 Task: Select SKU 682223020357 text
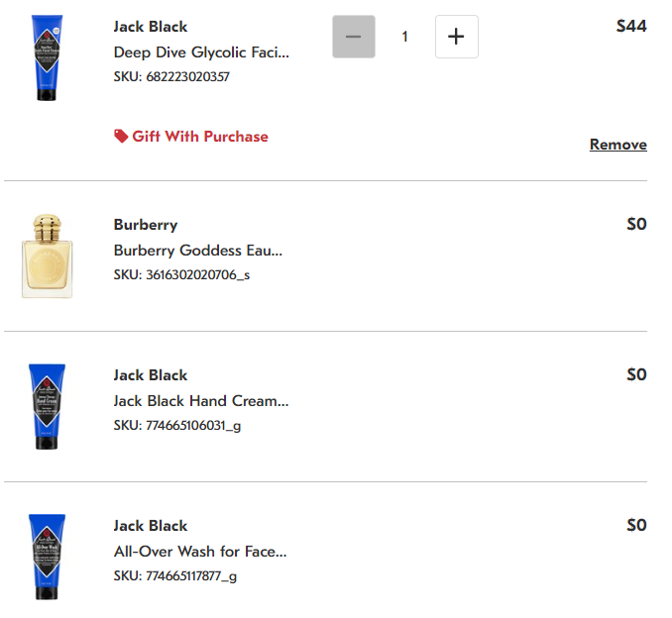[171, 76]
